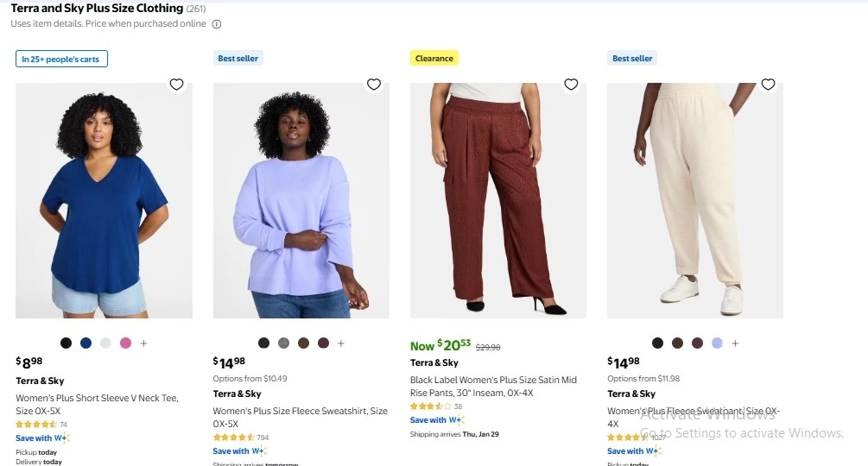Screen dimensions: 868x466
Task: Select the lavender swatch for Fleece Sweatpant
Action: click(717, 343)
